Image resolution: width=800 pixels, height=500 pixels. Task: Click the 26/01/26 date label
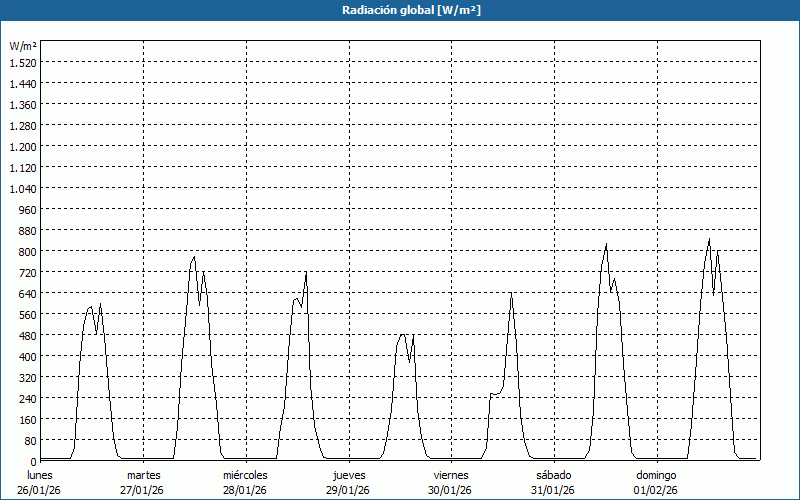(40, 490)
